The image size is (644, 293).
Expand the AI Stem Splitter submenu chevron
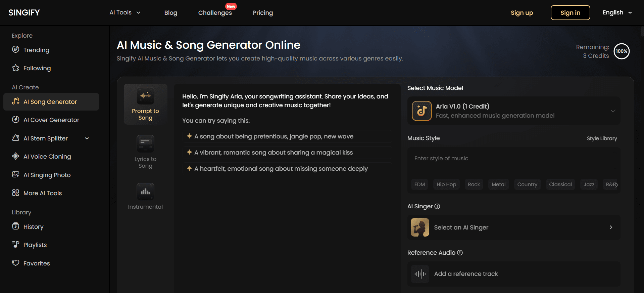(x=87, y=138)
